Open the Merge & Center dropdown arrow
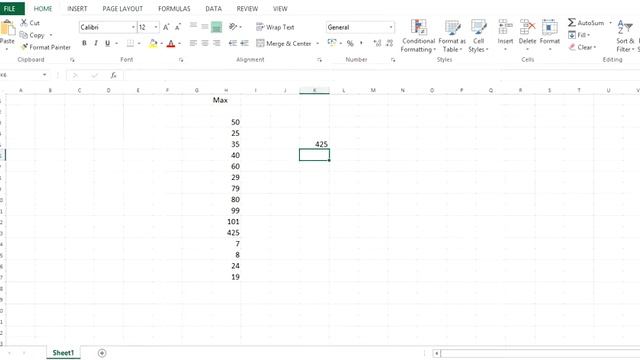The width and height of the screenshot is (640, 360). [318, 43]
